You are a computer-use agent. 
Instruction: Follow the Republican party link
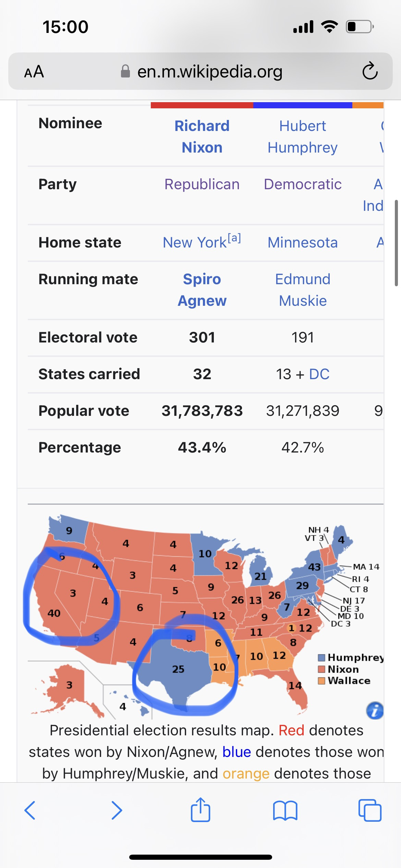pyautogui.click(x=202, y=184)
